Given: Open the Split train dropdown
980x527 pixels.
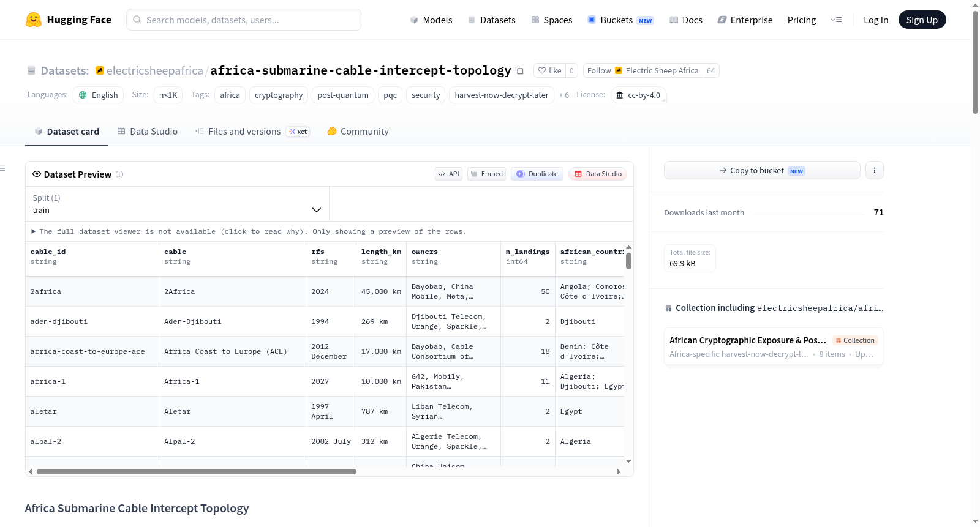Looking at the screenshot, I should [x=177, y=204].
